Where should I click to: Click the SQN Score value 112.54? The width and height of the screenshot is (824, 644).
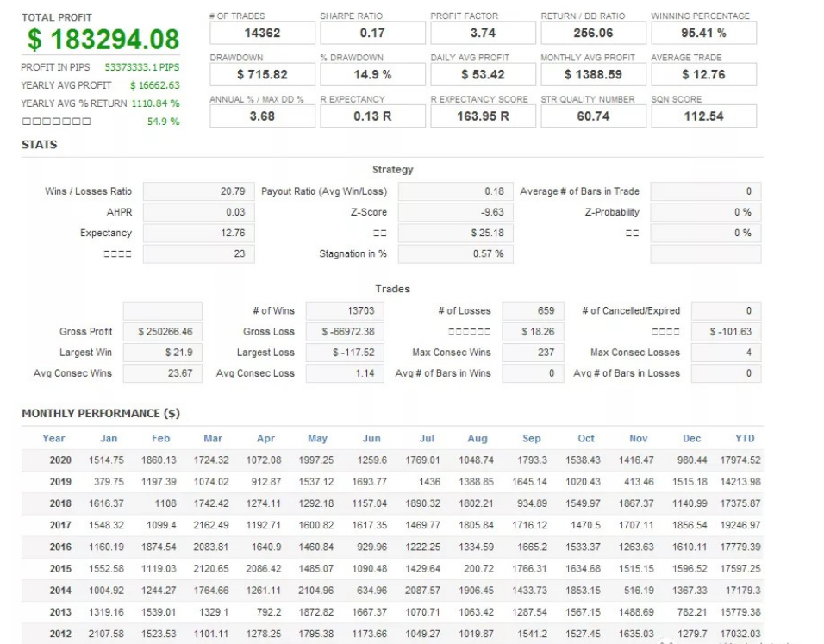(x=703, y=116)
